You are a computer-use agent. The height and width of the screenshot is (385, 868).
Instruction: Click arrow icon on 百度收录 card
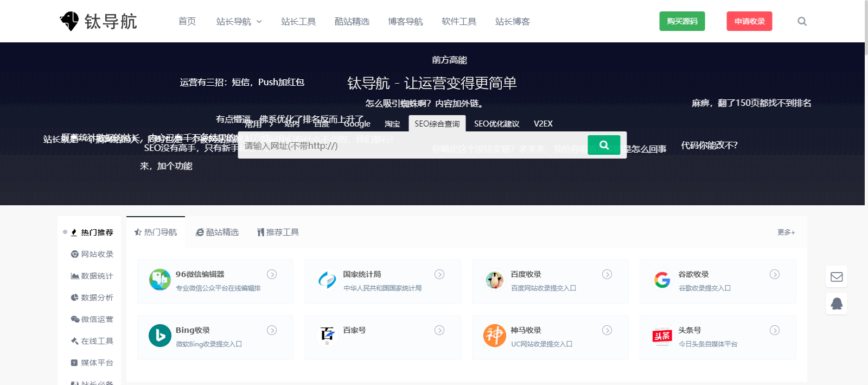click(x=607, y=274)
